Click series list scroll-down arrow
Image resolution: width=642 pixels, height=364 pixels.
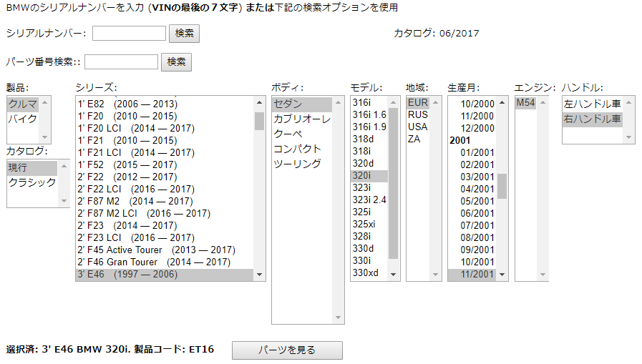click(x=260, y=275)
